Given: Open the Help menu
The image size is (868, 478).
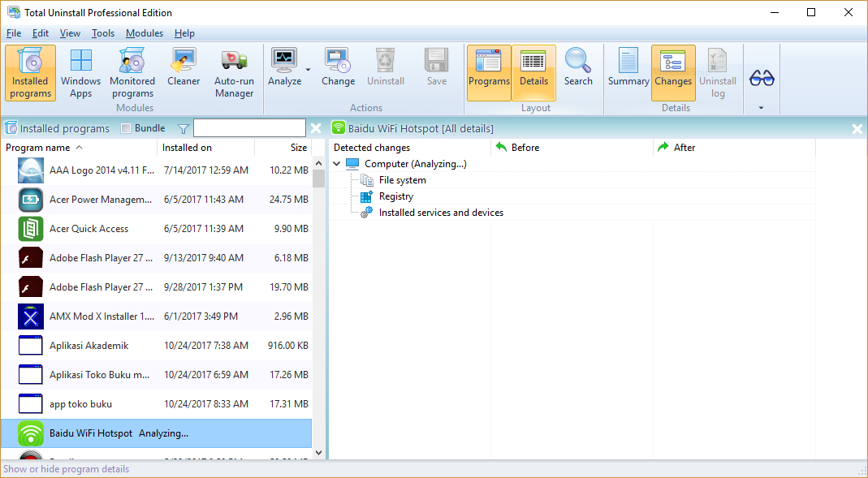Looking at the screenshot, I should [184, 33].
